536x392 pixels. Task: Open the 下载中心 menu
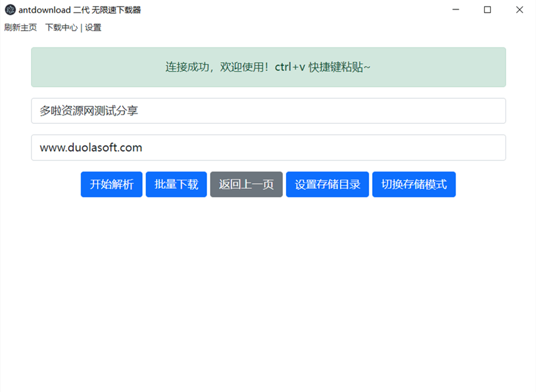point(61,27)
